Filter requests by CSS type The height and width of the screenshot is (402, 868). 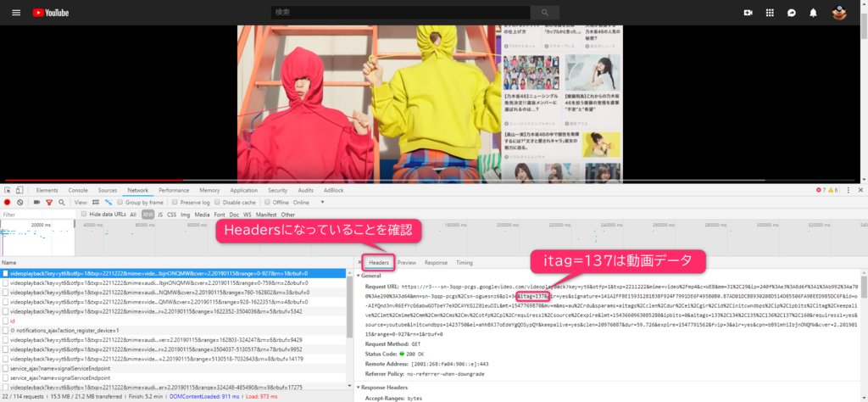(171, 215)
